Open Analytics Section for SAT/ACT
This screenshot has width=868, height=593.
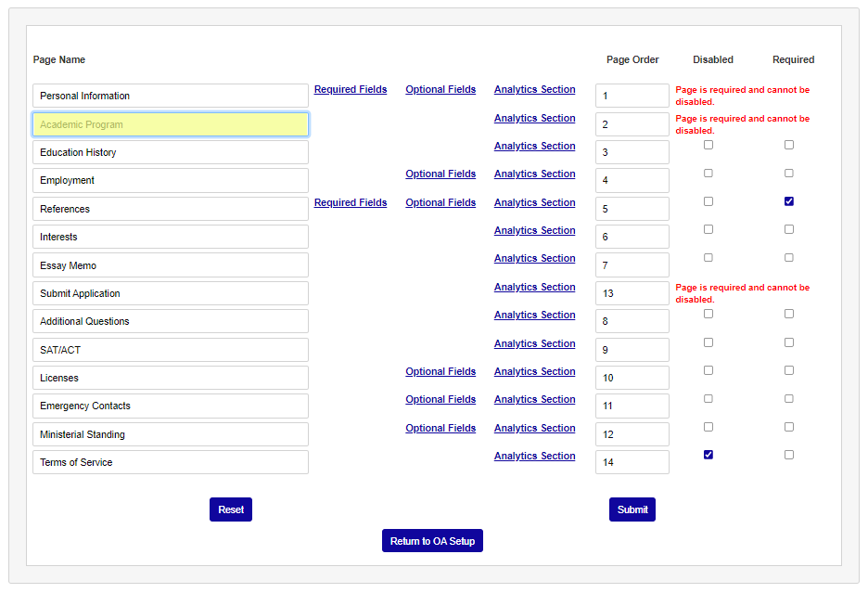535,343
